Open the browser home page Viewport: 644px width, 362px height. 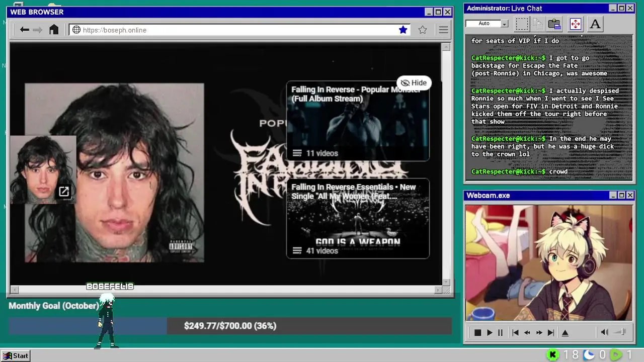[x=54, y=30]
